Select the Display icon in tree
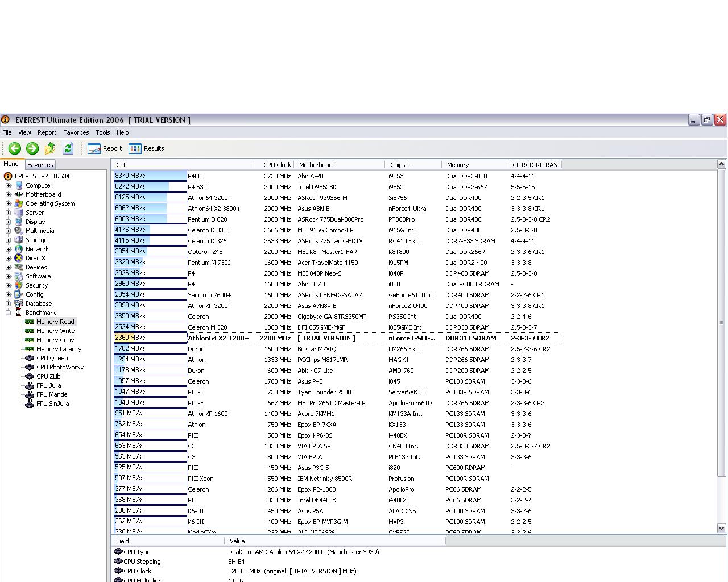 (x=19, y=222)
